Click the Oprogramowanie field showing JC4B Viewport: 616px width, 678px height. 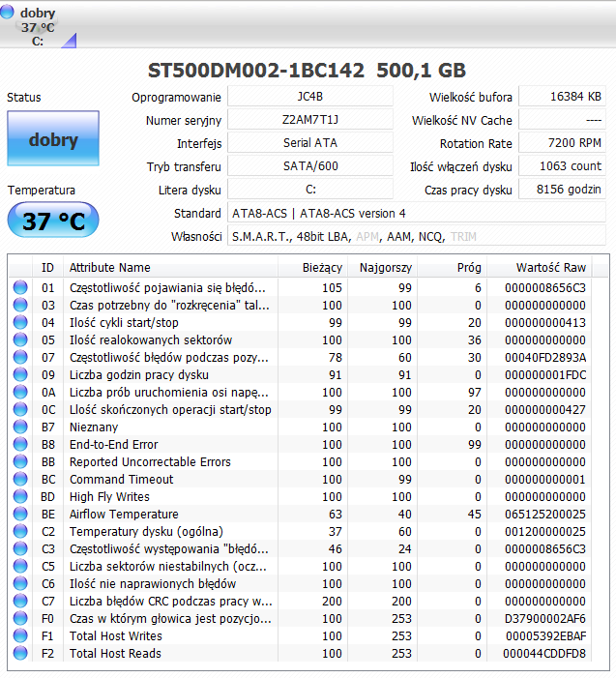(x=310, y=97)
